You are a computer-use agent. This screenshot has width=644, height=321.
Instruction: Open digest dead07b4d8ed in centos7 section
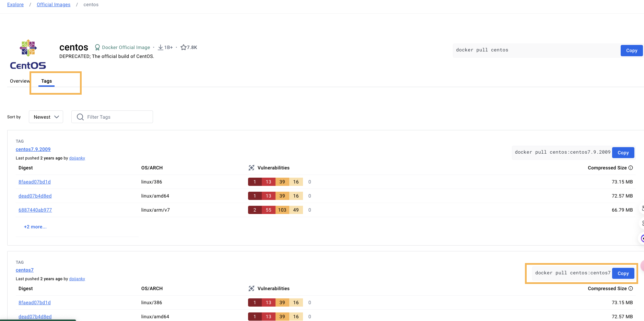pyautogui.click(x=35, y=317)
